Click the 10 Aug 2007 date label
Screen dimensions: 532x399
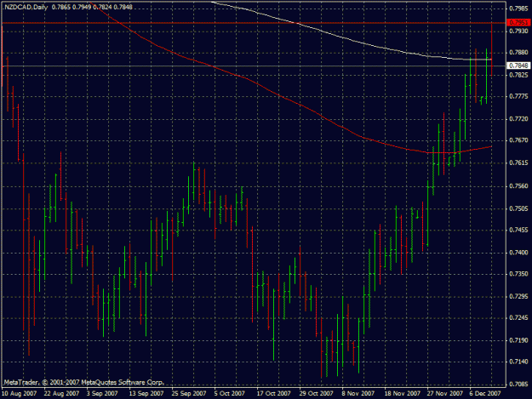(x=20, y=394)
